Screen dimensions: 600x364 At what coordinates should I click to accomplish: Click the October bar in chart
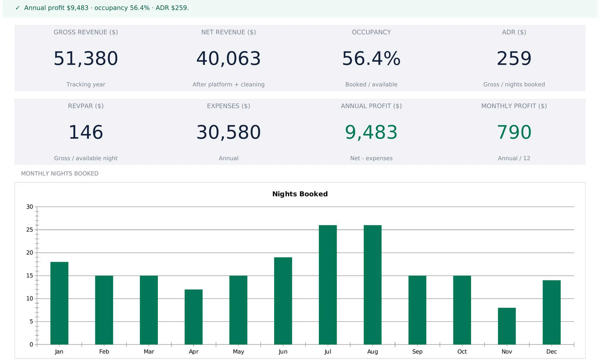point(462,310)
